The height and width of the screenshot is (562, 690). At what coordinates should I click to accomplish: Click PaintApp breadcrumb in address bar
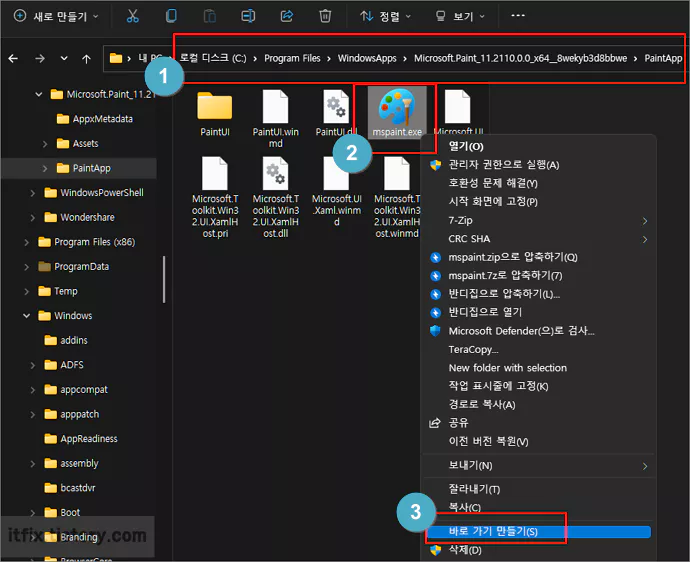(x=663, y=58)
